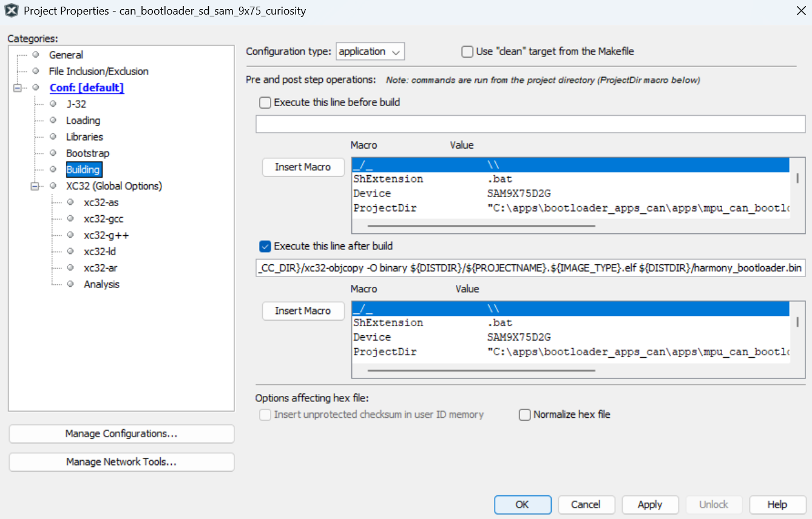Select the General category icon

[36, 55]
